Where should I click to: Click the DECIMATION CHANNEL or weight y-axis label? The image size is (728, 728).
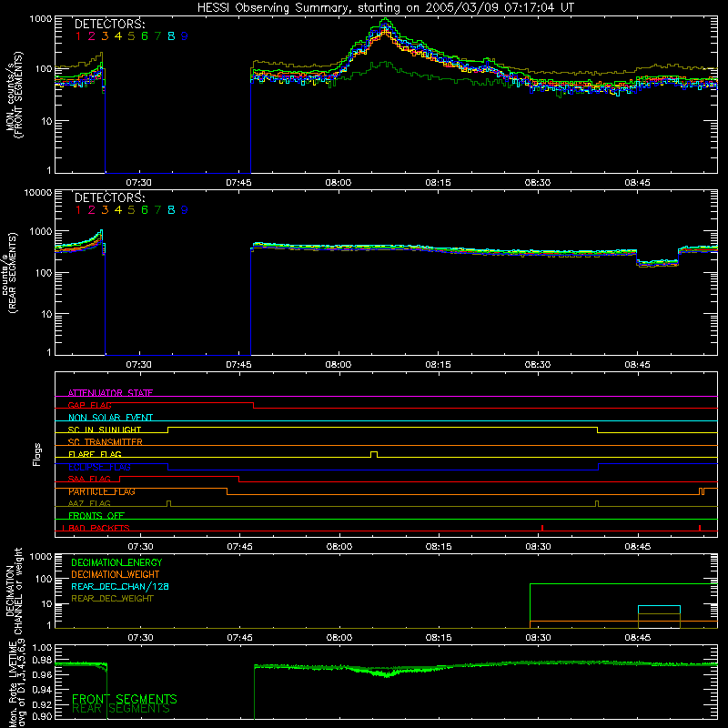(x=14, y=591)
